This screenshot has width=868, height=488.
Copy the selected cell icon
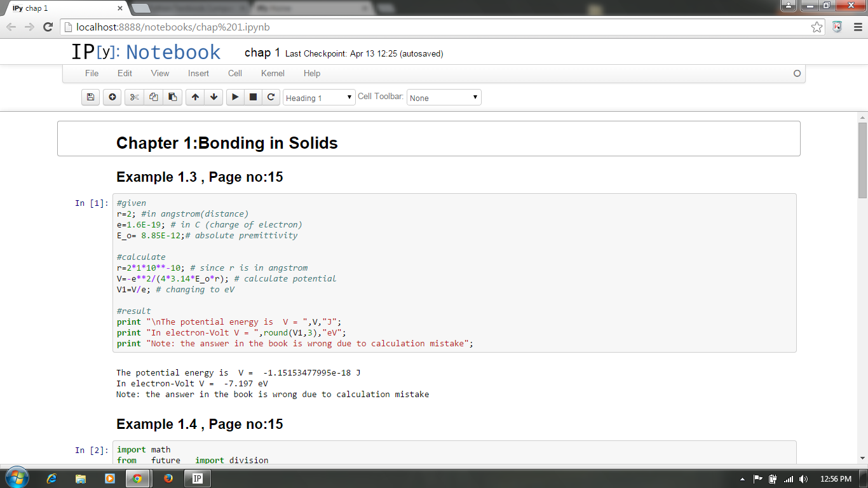pos(153,97)
